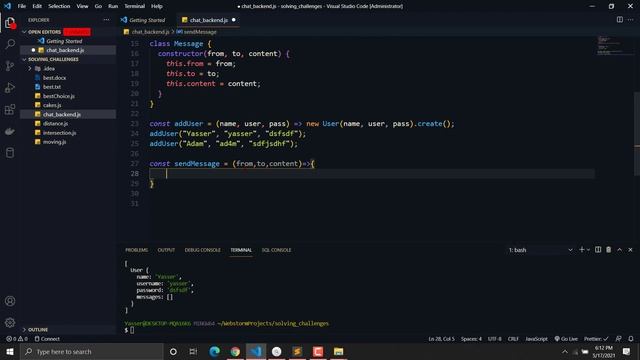The width and height of the screenshot is (640, 360).
Task: Open the feedback icon in status bar
Action: pyautogui.click(x=619, y=339)
